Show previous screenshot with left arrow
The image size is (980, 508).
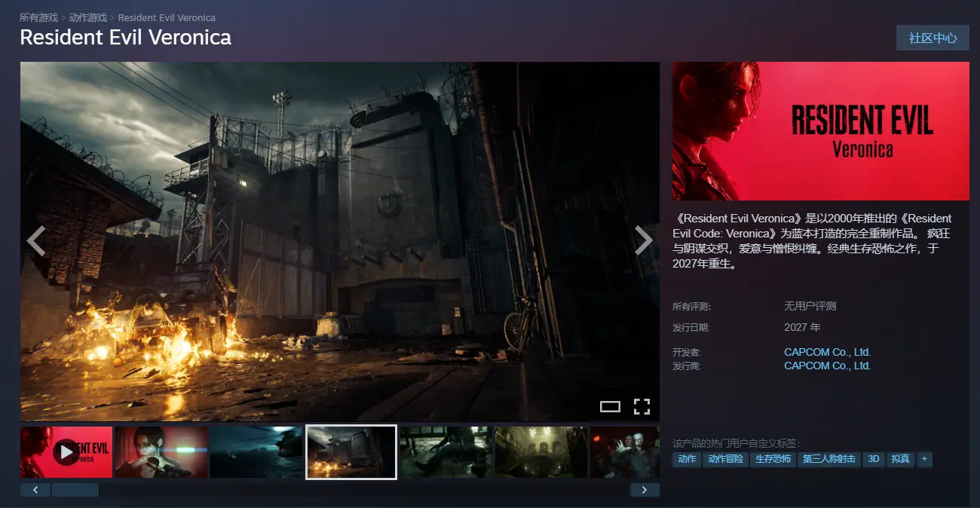(x=36, y=240)
